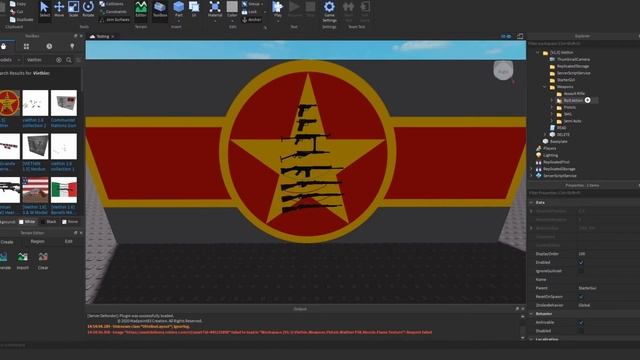Click the Italian flag model thumbnail

click(x=64, y=190)
